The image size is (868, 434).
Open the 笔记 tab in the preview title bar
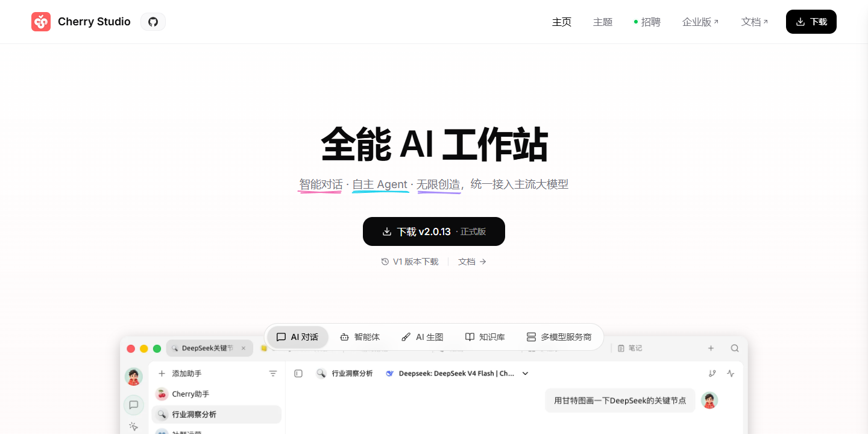pos(630,348)
